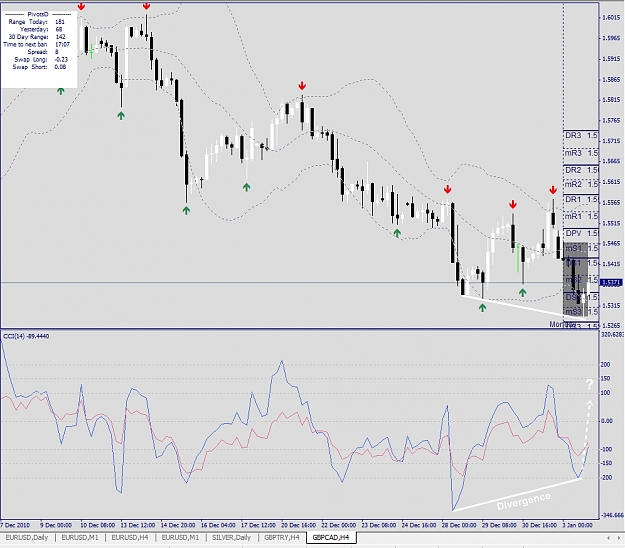The width and height of the screenshot is (625, 548).
Task: Click the 1.5815 price axis label
Action: point(611,100)
